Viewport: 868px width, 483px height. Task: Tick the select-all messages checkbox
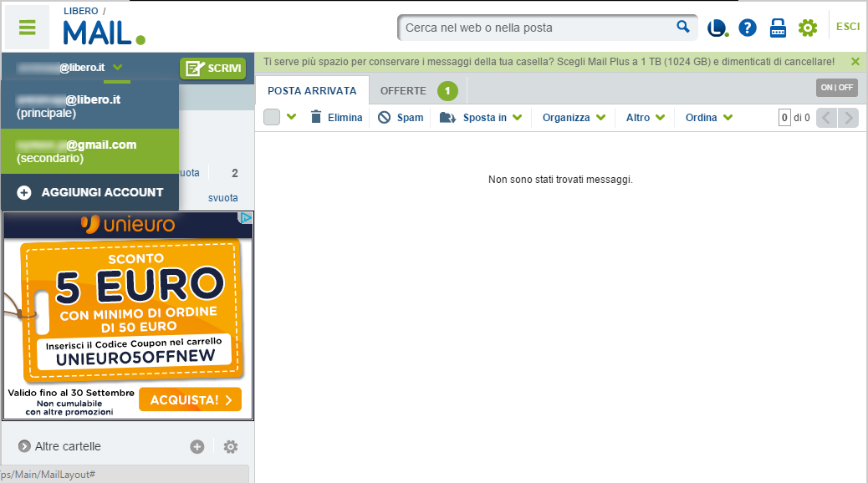(272, 117)
